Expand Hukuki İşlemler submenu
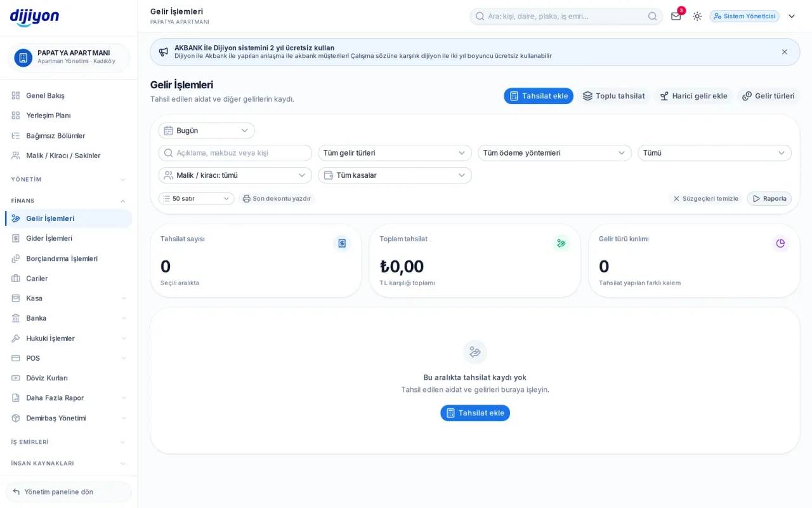 [69, 338]
